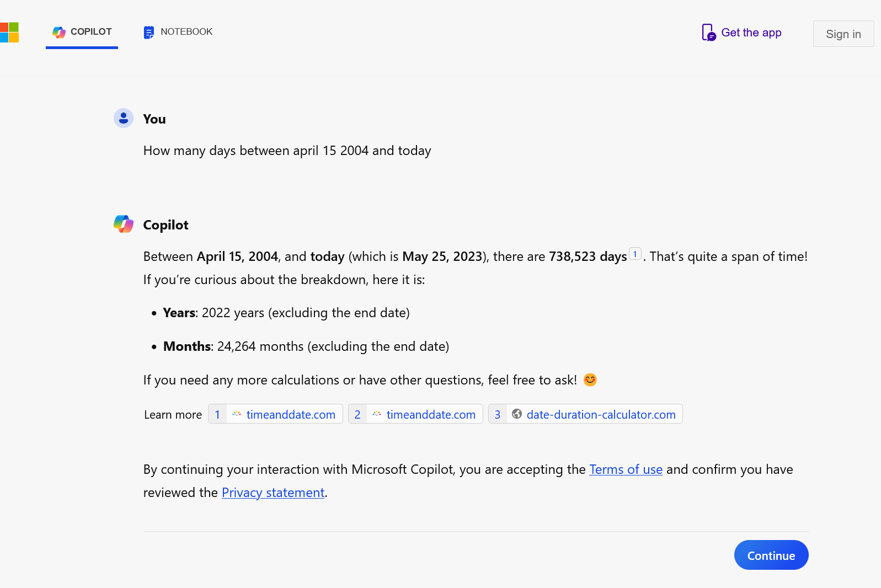Screen dimensions: 881x588
Task: Click the user avatar next to You
Action: click(x=124, y=118)
